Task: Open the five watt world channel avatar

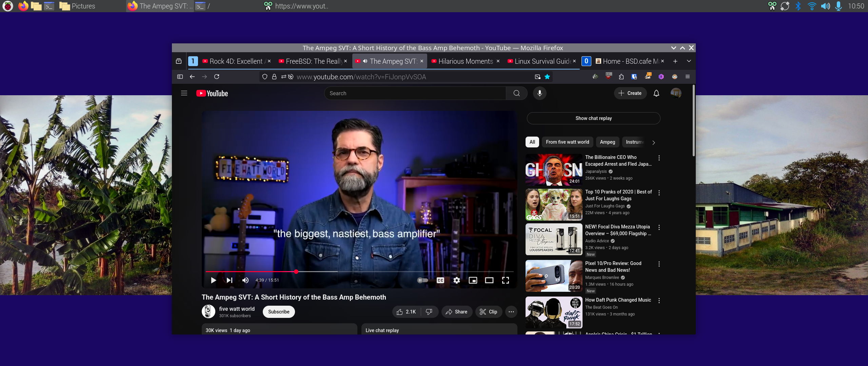Action: click(208, 311)
